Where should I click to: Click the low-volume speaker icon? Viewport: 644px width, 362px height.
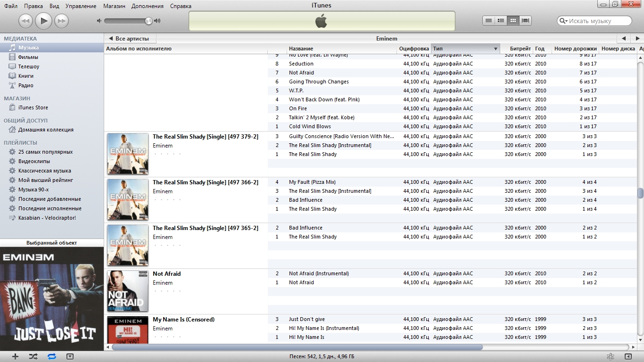coord(99,21)
